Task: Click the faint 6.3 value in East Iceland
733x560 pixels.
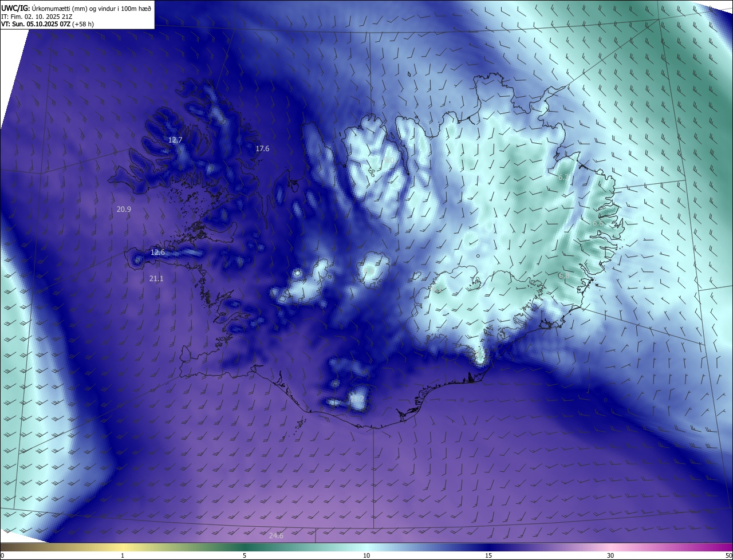Action: point(563,178)
